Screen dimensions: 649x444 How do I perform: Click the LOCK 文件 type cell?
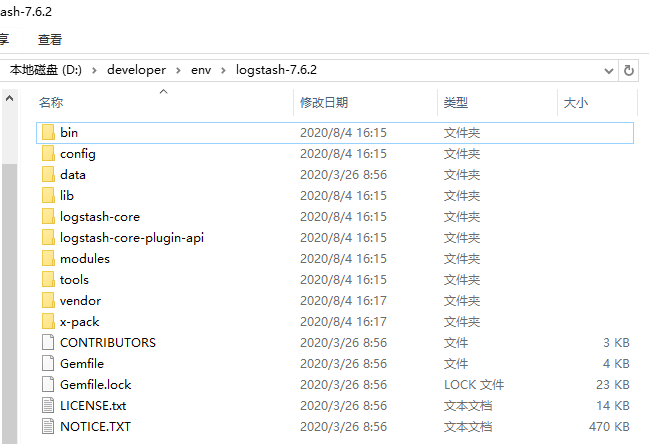click(474, 385)
